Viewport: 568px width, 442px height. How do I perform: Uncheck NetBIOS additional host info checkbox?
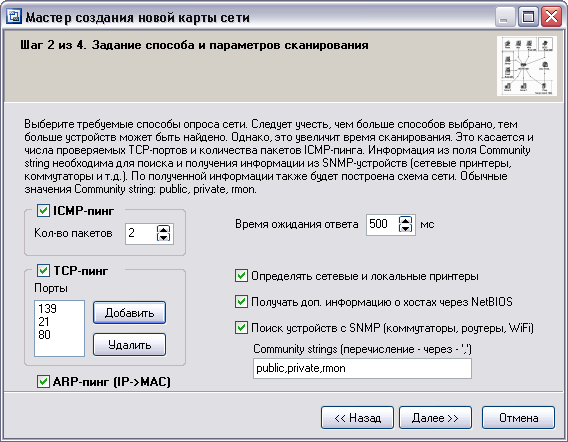pyautogui.click(x=241, y=301)
